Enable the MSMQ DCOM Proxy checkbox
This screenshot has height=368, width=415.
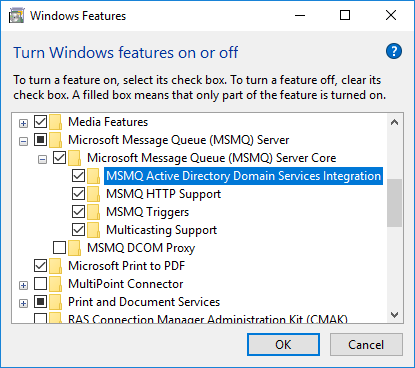(59, 247)
